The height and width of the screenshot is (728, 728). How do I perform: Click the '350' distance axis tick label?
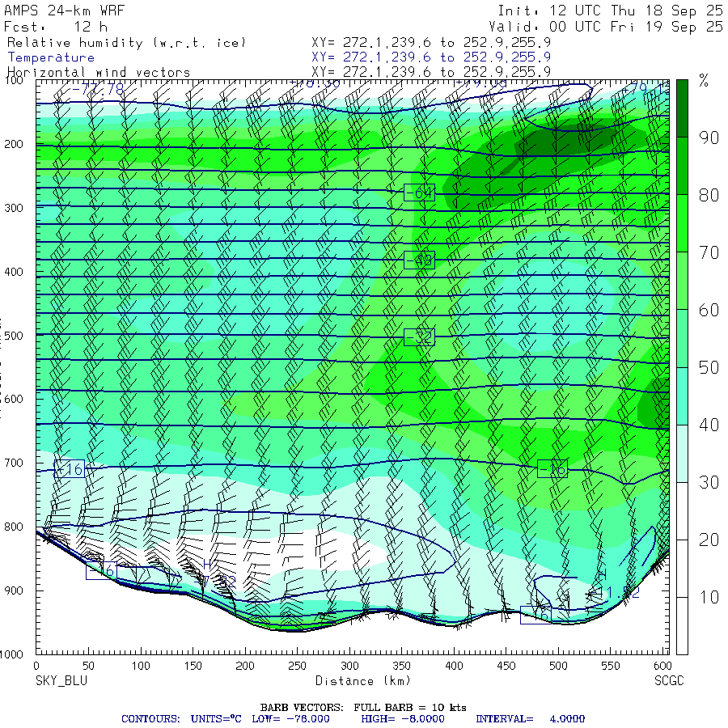401,666
